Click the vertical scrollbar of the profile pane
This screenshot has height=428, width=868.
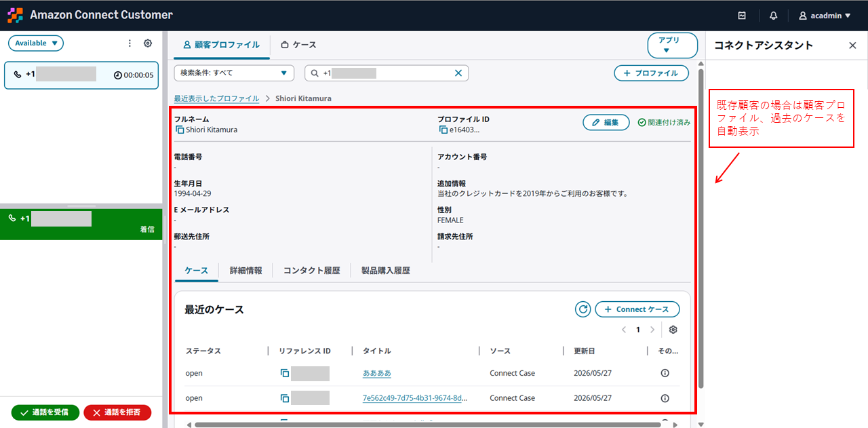point(701,227)
